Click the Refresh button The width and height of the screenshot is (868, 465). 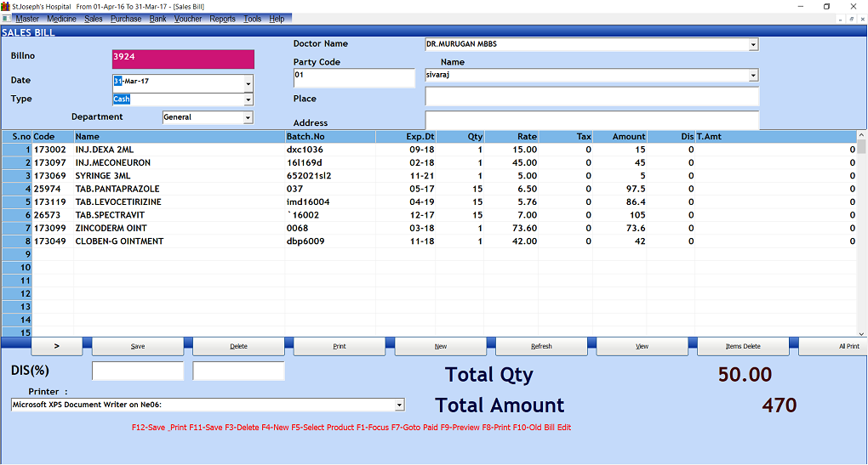[x=541, y=346]
